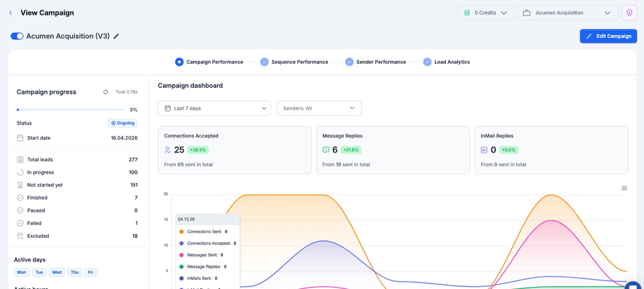Click the Excluded list icon
The width and height of the screenshot is (644, 289).
pyautogui.click(x=20, y=236)
